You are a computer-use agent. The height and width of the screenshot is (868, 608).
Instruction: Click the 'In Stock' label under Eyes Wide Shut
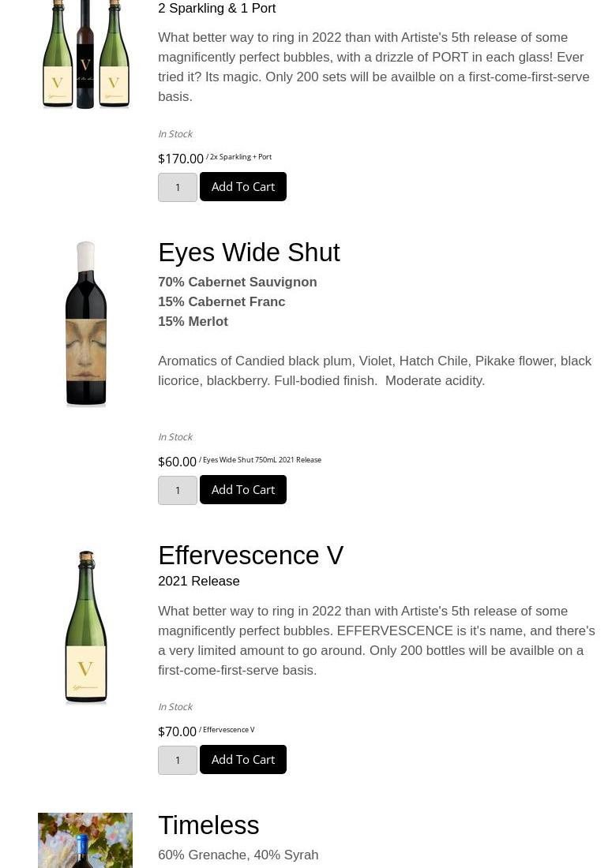pos(175,437)
